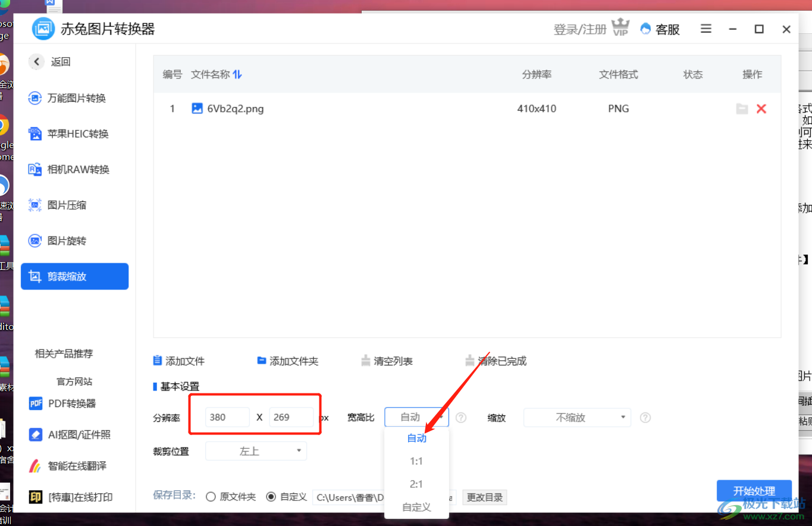Sort by file name arrows icon
The height and width of the screenshot is (526, 812).
coord(237,74)
